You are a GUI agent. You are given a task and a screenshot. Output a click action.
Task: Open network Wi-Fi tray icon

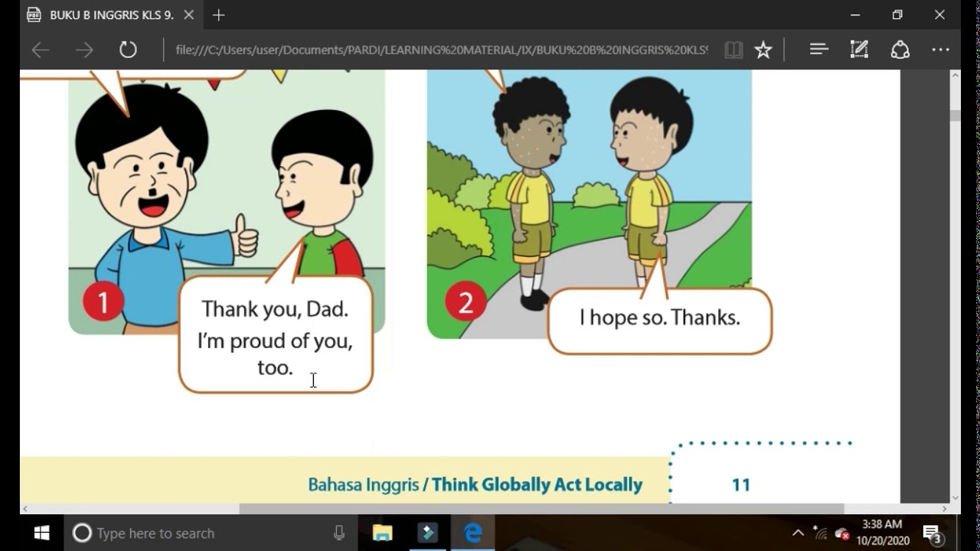[820, 533]
